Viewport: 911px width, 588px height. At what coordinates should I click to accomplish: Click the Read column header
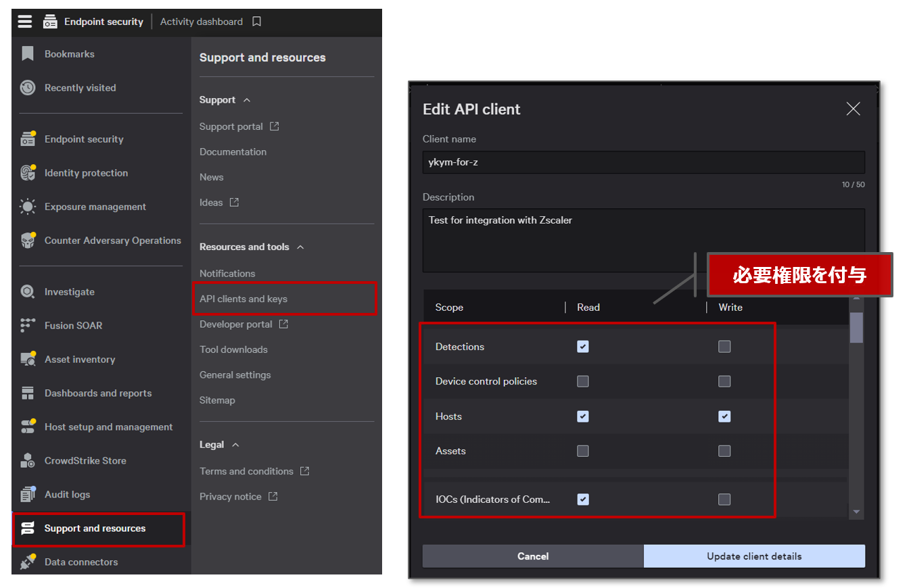[588, 308]
